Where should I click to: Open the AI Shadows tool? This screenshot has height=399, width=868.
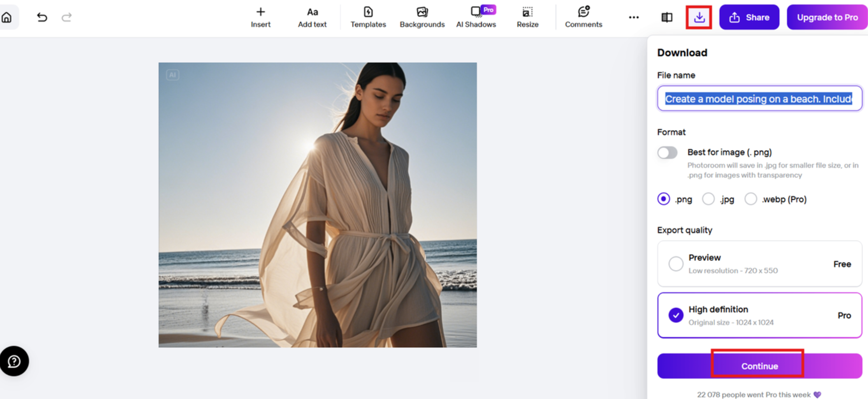point(476,18)
